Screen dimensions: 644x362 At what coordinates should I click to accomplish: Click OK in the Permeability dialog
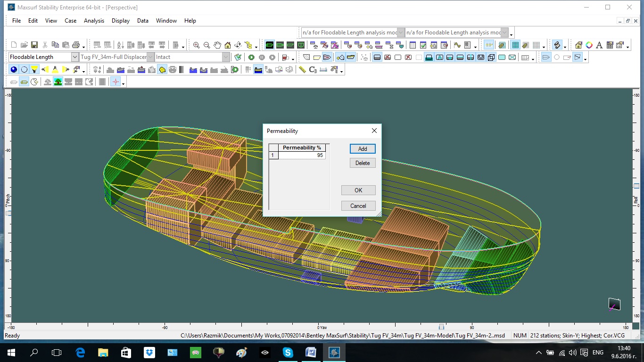(358, 190)
